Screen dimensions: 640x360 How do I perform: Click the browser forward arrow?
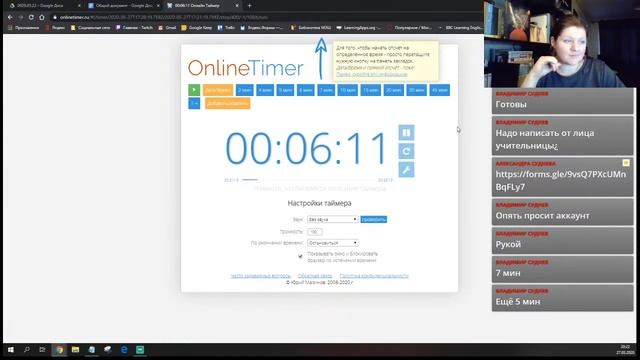(x=21, y=17)
